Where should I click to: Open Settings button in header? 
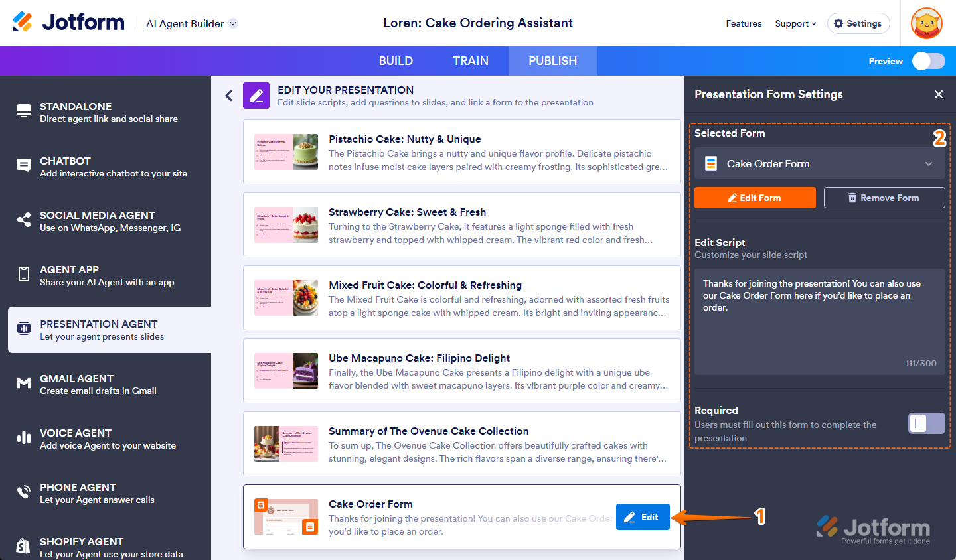(858, 23)
